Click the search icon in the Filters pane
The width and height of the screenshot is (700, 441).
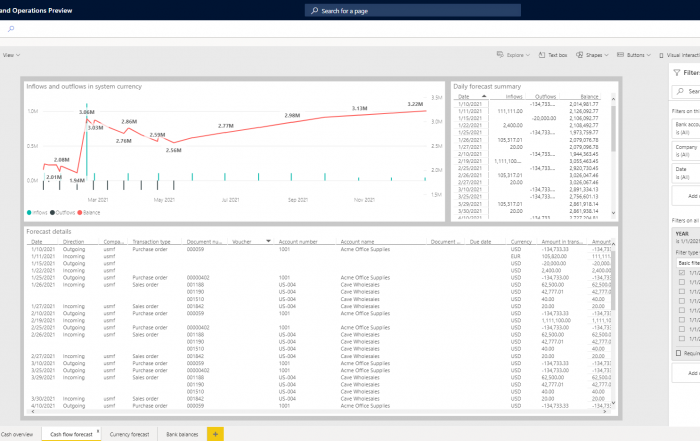[x=680, y=91]
